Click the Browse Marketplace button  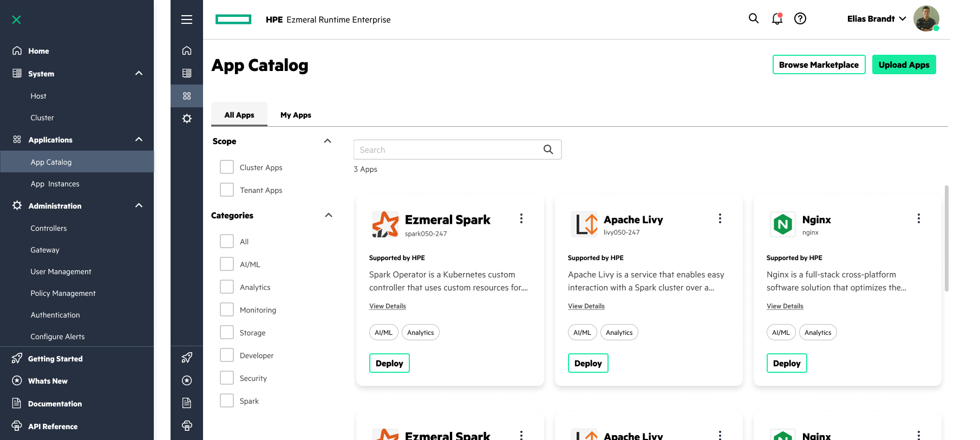(819, 64)
